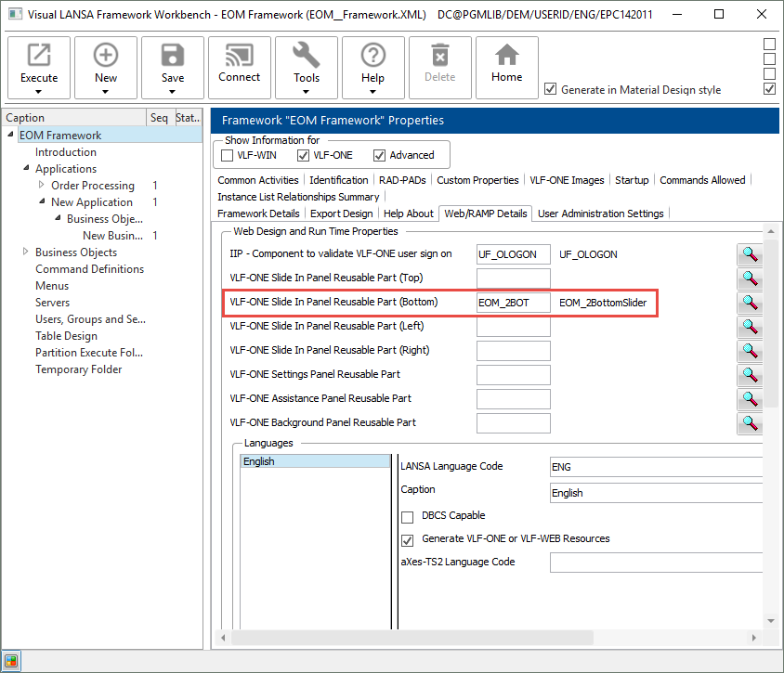This screenshot has height=673, width=784.
Task: Switch to the Custom Properties tab
Action: pos(477,180)
